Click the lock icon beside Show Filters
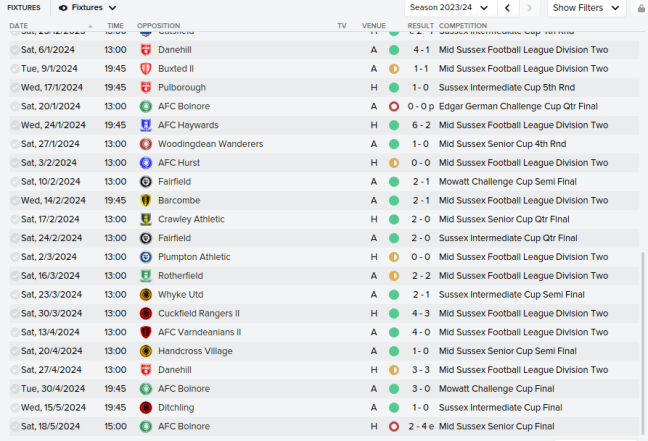This screenshot has height=441, width=648. (641, 8)
